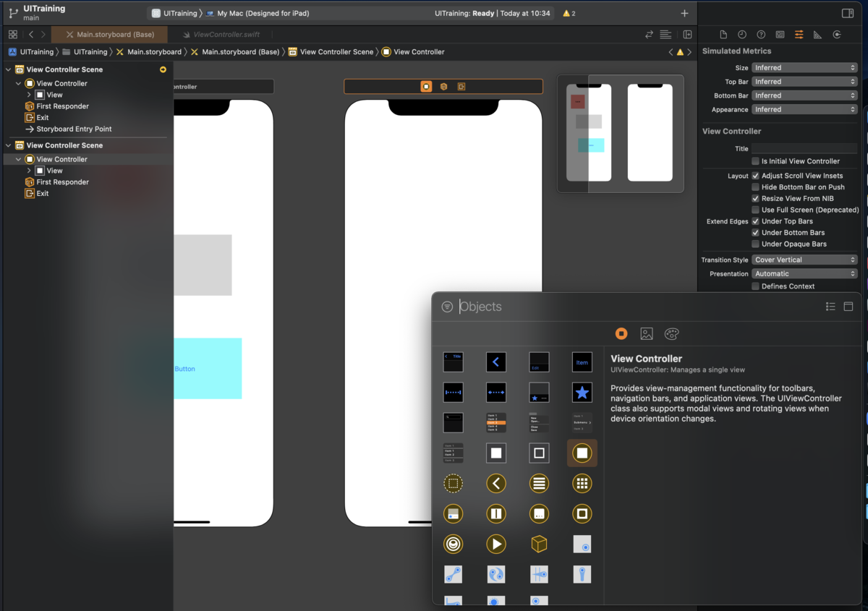Open the Transition Style dropdown
This screenshot has width=868, height=611.
coord(804,260)
